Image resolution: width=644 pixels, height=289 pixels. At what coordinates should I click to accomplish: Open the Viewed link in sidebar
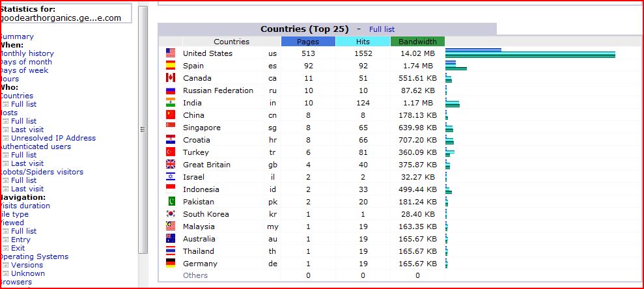[12, 223]
